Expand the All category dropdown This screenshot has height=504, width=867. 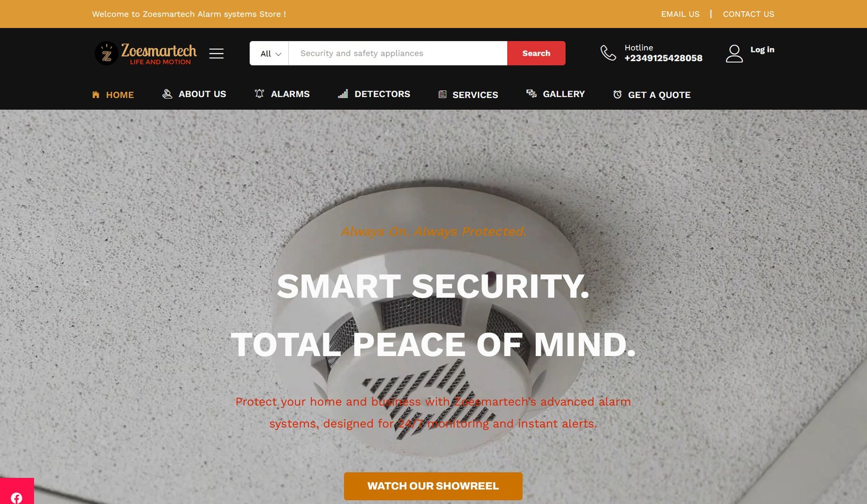click(x=269, y=53)
